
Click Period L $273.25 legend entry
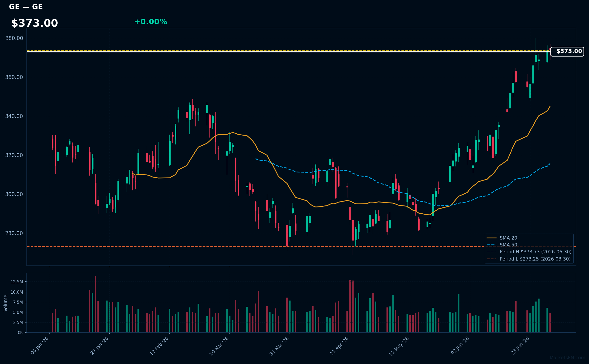[535, 259]
